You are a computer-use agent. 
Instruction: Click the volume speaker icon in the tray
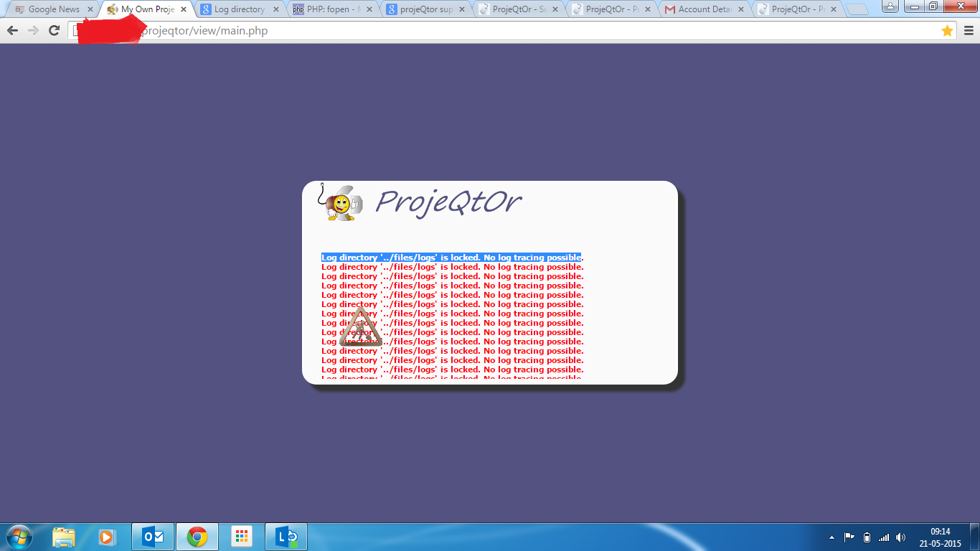[x=901, y=537]
